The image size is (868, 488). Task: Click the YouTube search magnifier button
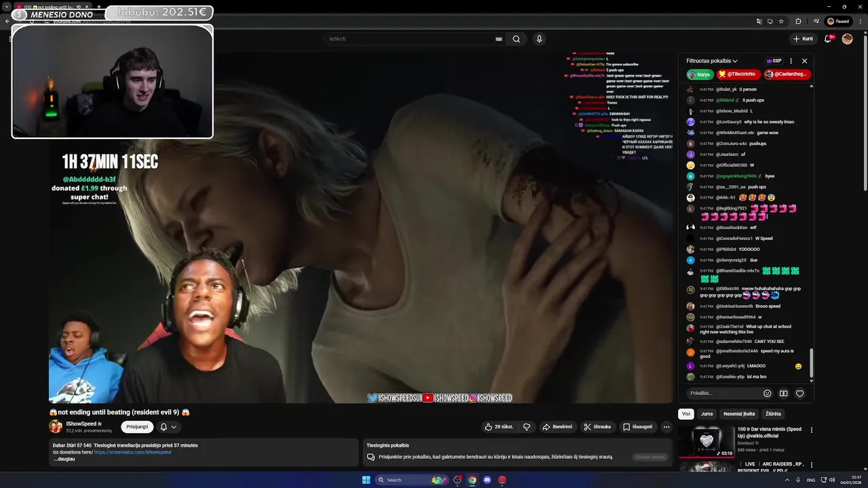pos(516,39)
